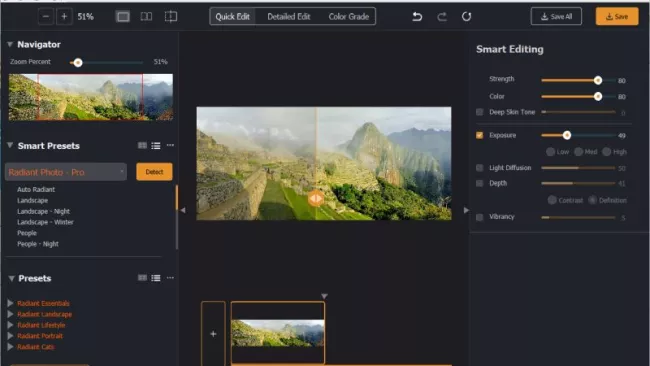
Task: Adjust the Strength slider
Action: coord(578,80)
